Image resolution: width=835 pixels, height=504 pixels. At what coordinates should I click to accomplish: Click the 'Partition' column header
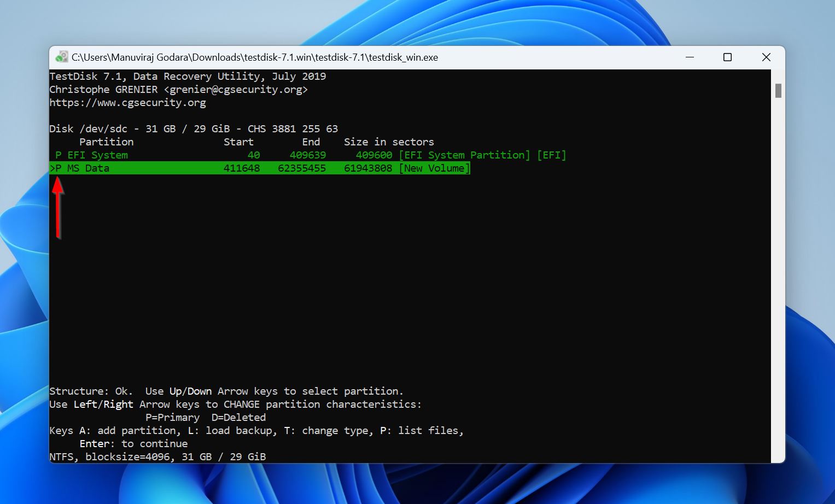coord(106,142)
